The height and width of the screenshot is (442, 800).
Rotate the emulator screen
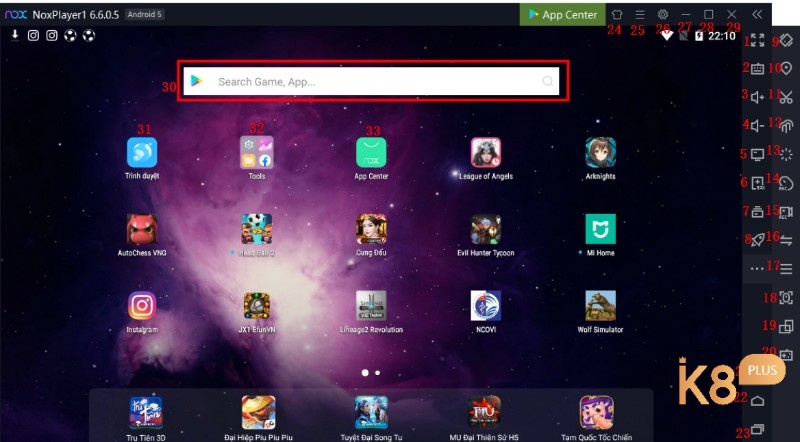[786, 40]
